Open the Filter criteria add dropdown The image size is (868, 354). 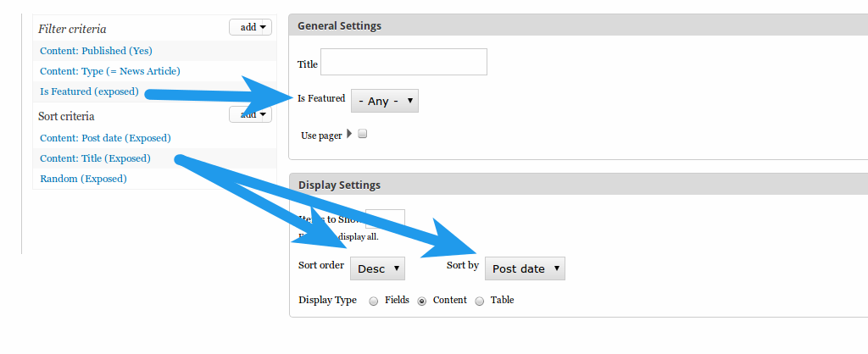point(250,27)
